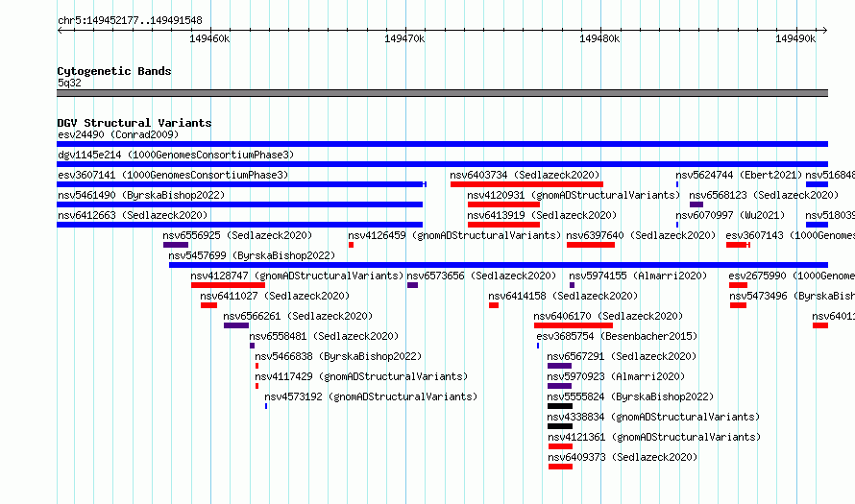The width and height of the screenshot is (855, 504).
Task: Open nsv5473496 variant label
Action: click(x=793, y=296)
